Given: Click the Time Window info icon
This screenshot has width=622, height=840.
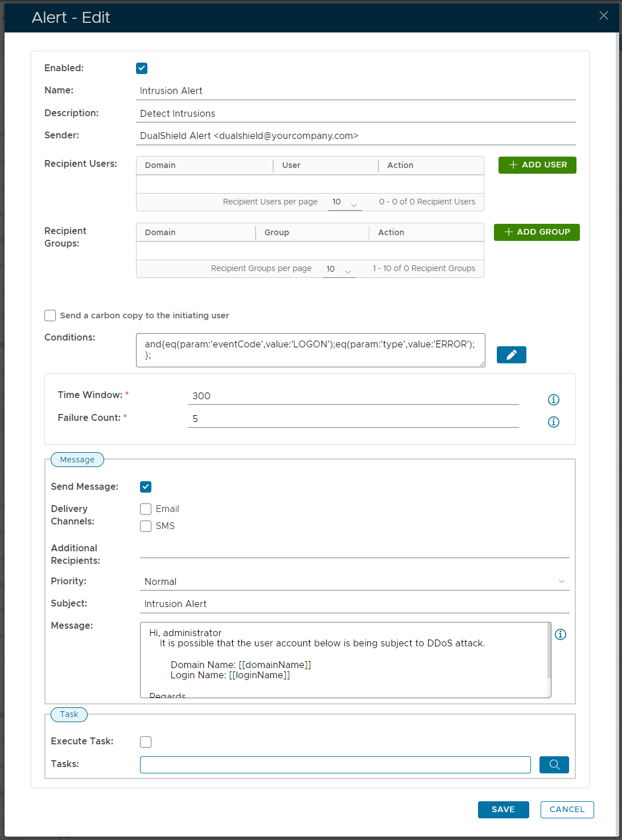Looking at the screenshot, I should [x=553, y=400].
